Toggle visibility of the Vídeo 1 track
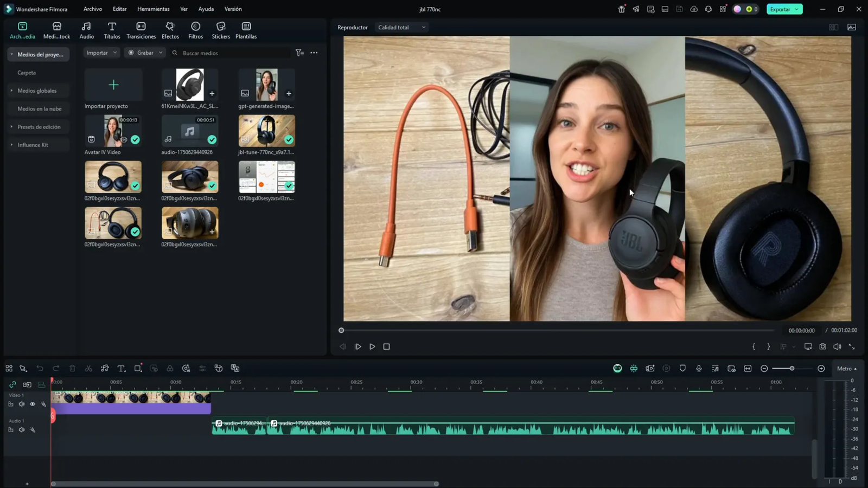 click(33, 404)
